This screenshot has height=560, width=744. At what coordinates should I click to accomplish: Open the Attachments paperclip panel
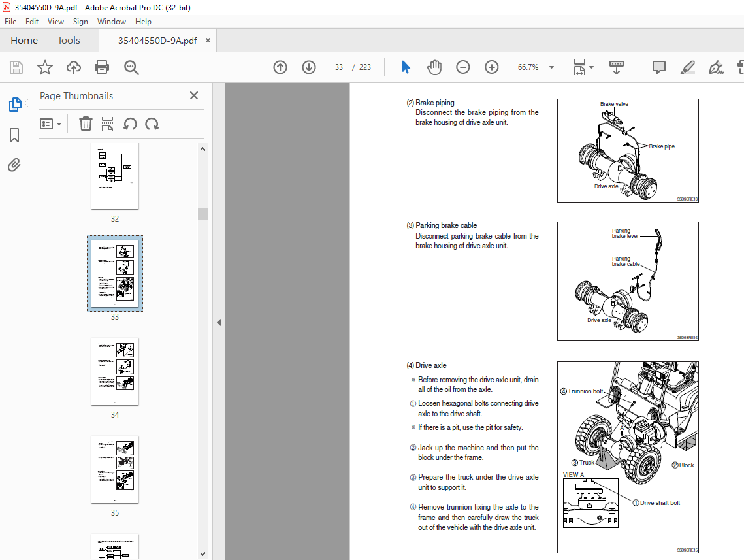click(x=14, y=165)
